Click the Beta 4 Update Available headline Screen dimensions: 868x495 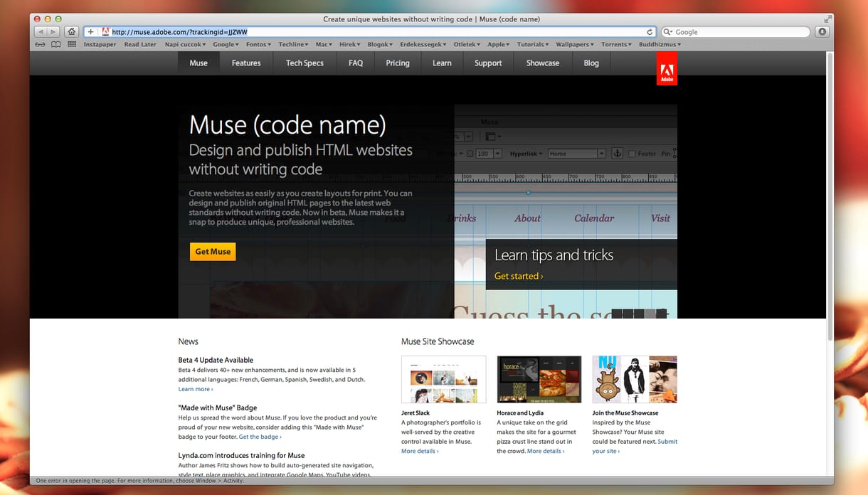tap(216, 360)
